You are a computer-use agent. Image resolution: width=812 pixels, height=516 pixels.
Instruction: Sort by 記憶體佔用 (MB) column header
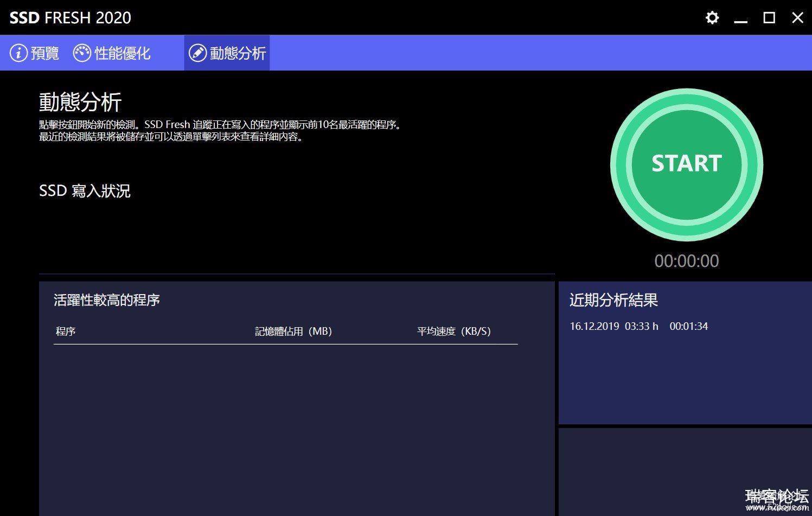coord(293,331)
